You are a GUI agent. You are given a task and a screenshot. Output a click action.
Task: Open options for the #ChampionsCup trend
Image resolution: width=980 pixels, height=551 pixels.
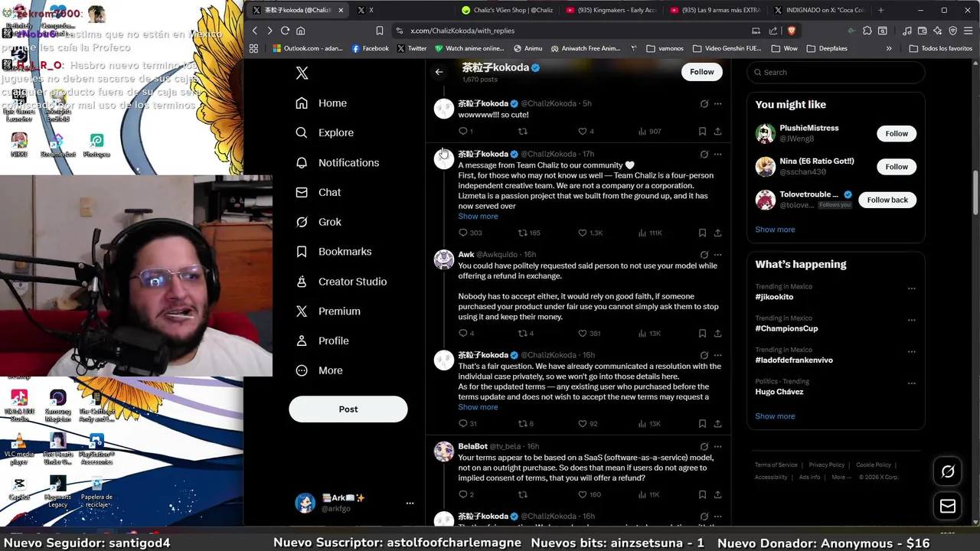point(911,320)
